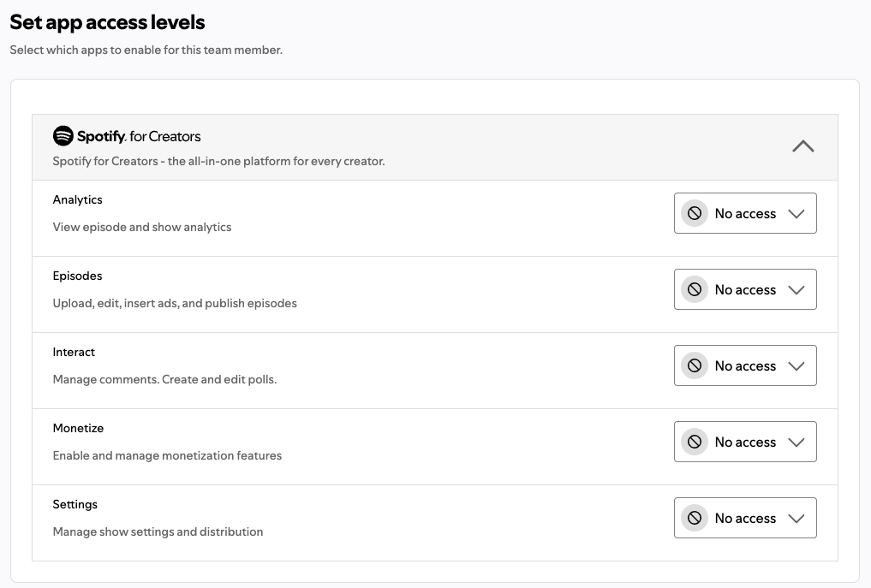
Task: Open the Settings access level dropdown
Action: tap(745, 518)
